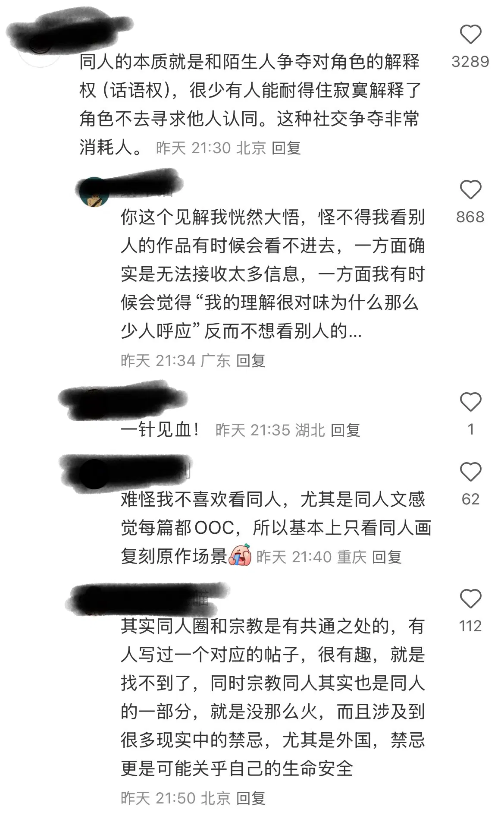
Task: Like the OOC comment with 62 likes
Action: tap(470, 472)
